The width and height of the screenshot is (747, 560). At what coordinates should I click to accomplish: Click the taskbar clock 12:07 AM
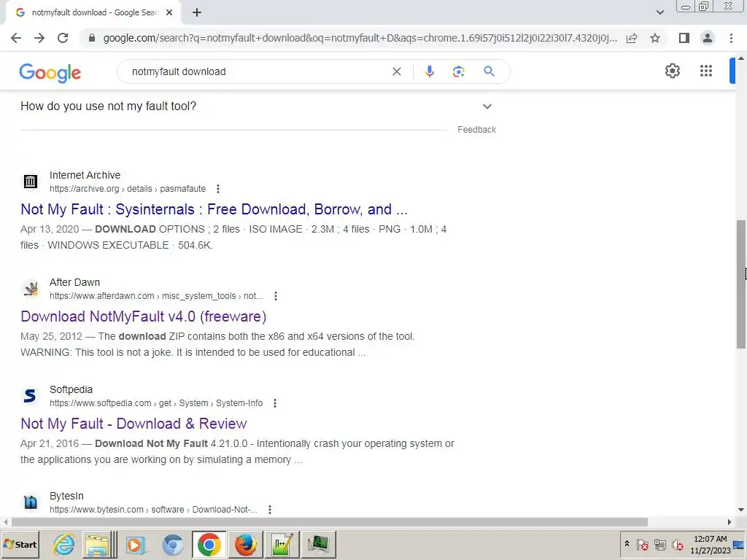pyautogui.click(x=710, y=539)
